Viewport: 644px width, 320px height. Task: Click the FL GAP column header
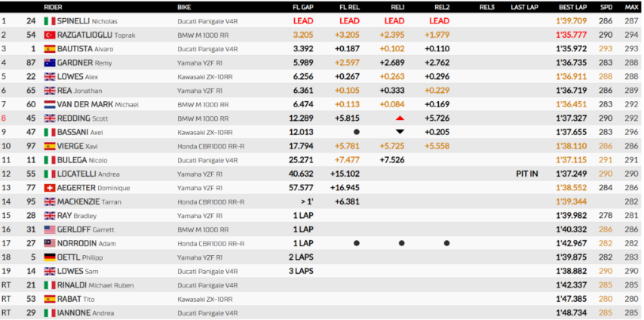302,7
